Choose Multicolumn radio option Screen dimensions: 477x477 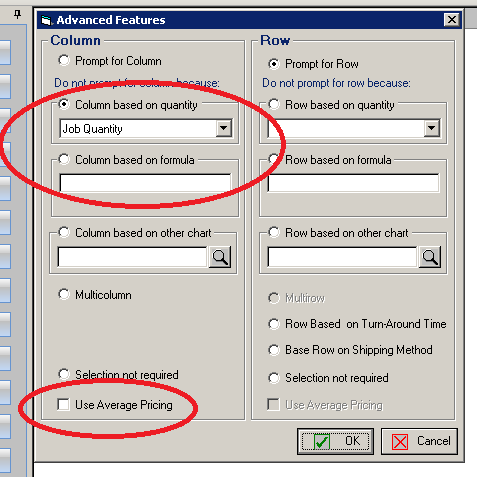64,294
